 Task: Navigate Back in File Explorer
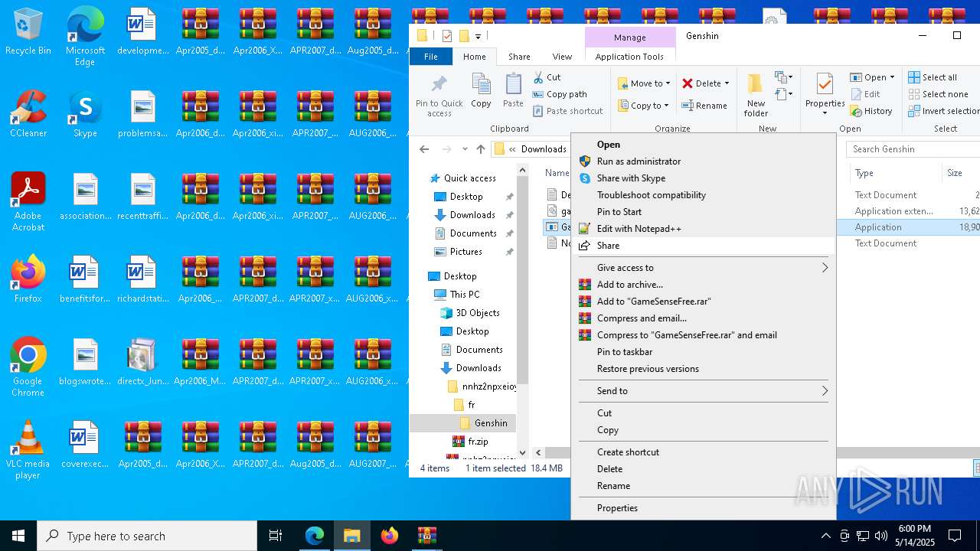(424, 149)
